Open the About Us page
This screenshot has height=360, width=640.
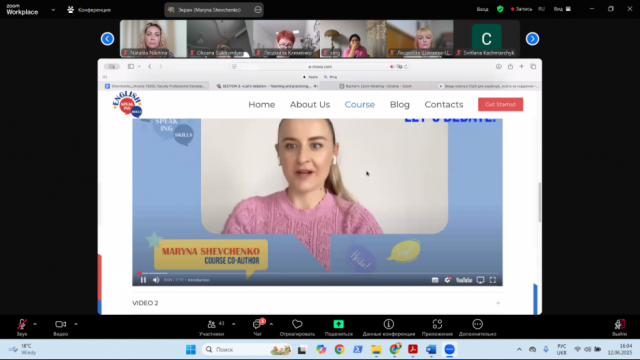coord(310,104)
